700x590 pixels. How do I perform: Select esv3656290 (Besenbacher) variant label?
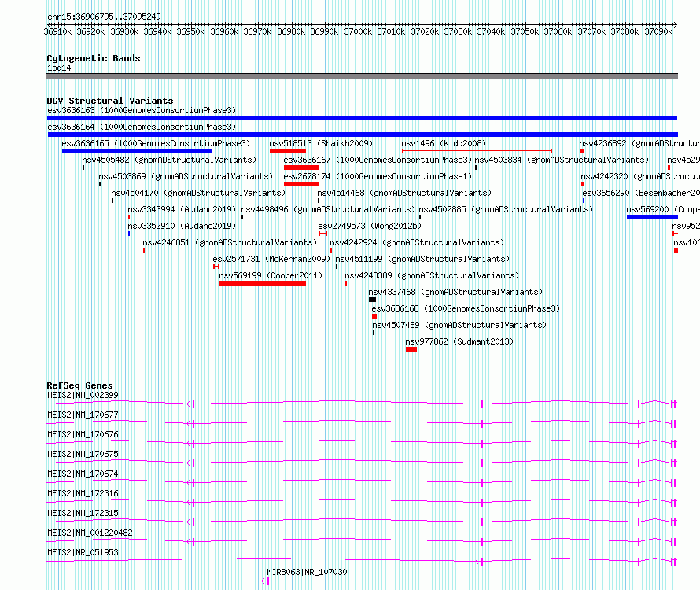coord(641,193)
